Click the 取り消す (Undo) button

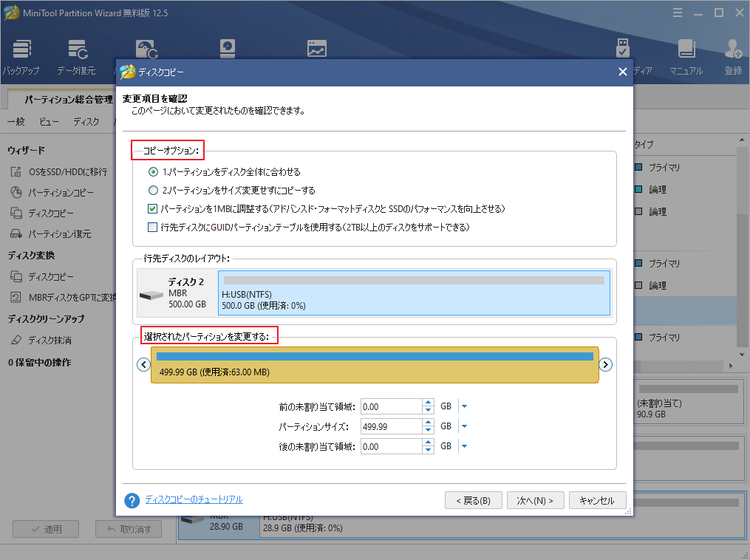(x=129, y=529)
